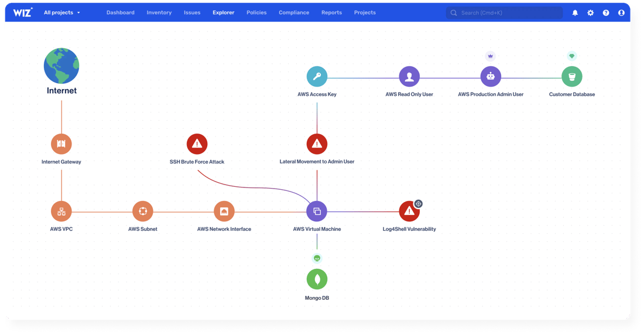Click 'Lateral Movement to Admin User' label
The width and height of the screenshot is (644, 335).
pyautogui.click(x=317, y=162)
